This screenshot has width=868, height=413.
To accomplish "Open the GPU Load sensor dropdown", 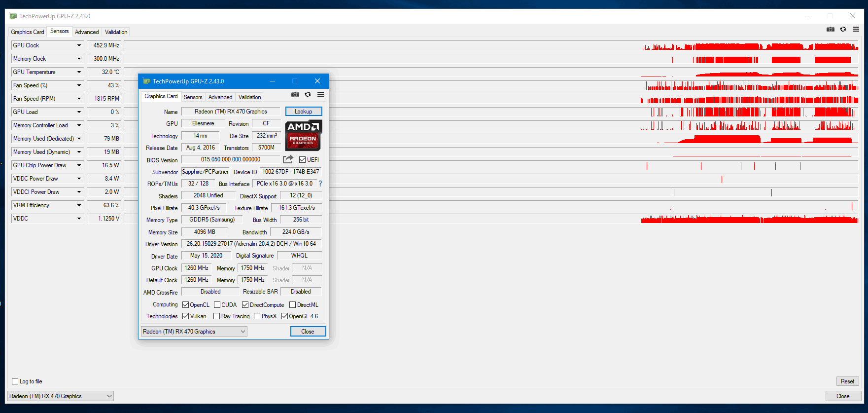I will pos(79,112).
